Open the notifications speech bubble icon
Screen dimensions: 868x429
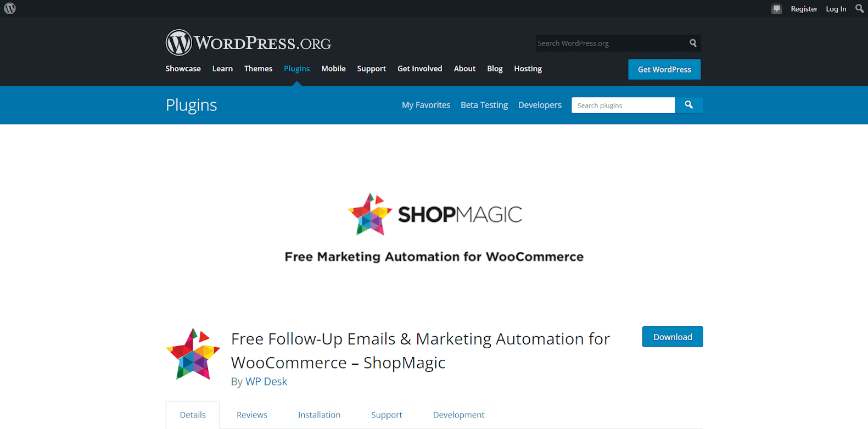[x=776, y=9]
